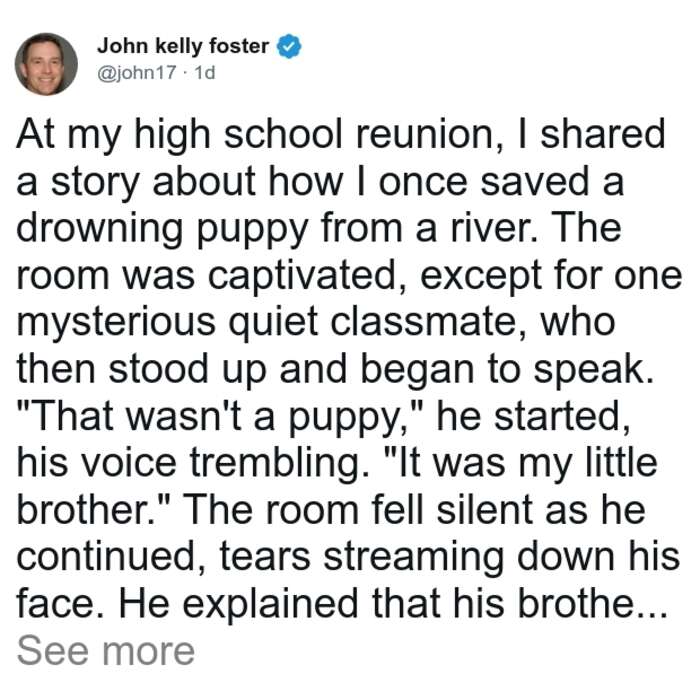Expand the post with See more
Viewport: 700px width, 700px height.
(106, 651)
